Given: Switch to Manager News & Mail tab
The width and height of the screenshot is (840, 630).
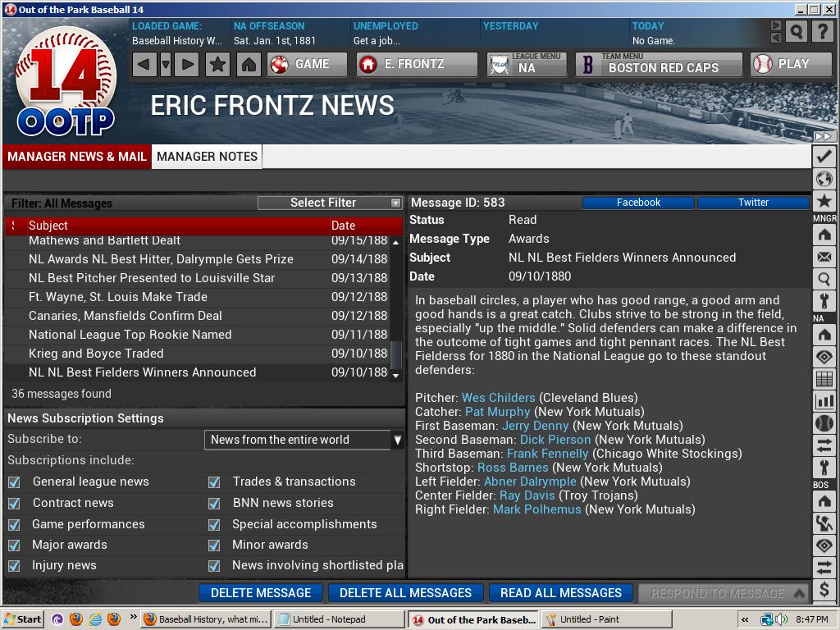Looking at the screenshot, I should [76, 157].
